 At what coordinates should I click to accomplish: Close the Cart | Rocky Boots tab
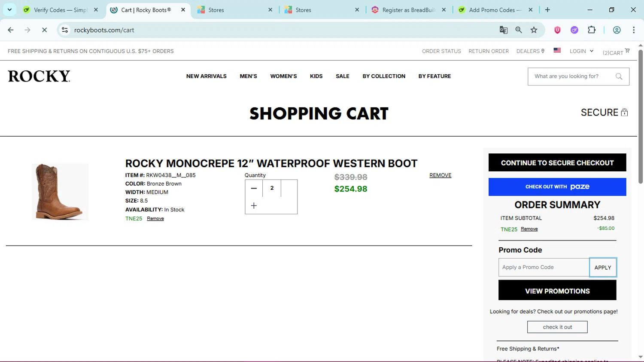click(x=183, y=10)
